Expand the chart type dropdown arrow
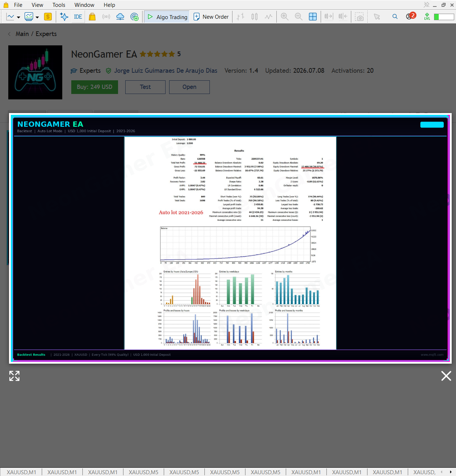Screen dimensions: 456x476 tap(18, 17)
